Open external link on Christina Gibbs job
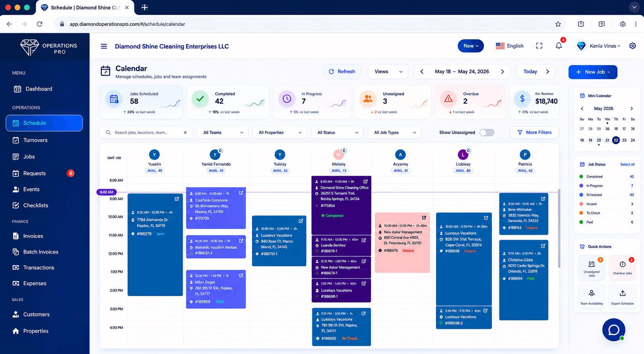The image size is (644, 354). (543, 246)
